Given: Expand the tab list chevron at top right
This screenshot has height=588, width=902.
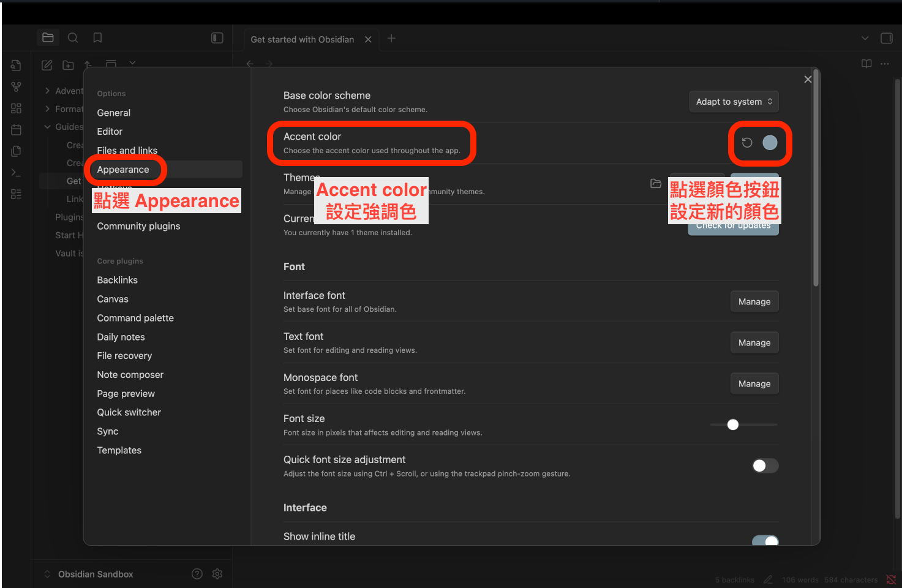Looking at the screenshot, I should 865,38.
